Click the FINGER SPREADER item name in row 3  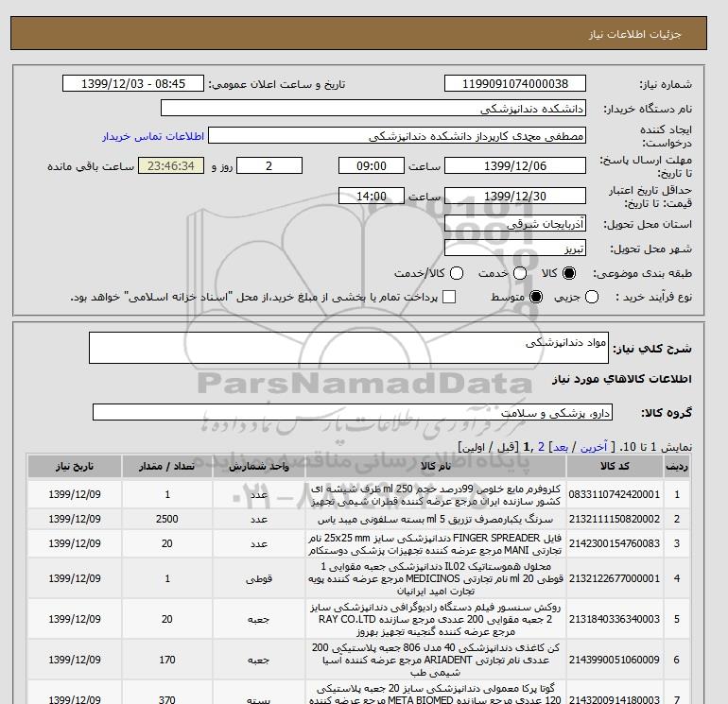436,544
